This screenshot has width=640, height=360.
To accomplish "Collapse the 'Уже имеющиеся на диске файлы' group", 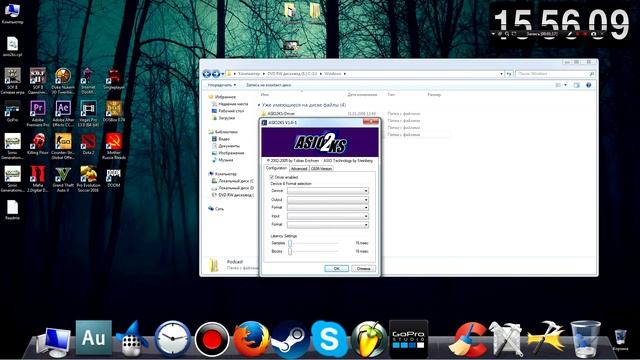I will [x=259, y=105].
